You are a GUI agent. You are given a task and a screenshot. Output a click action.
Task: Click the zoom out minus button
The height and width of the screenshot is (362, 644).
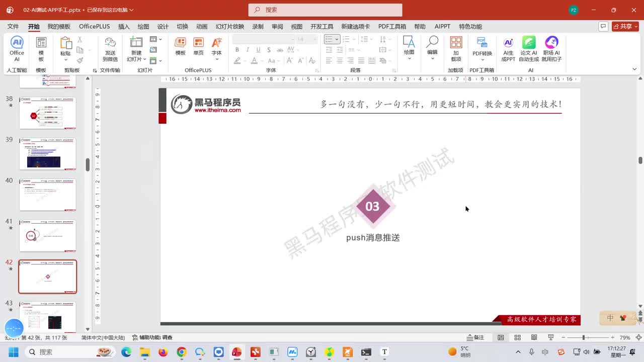(563, 337)
